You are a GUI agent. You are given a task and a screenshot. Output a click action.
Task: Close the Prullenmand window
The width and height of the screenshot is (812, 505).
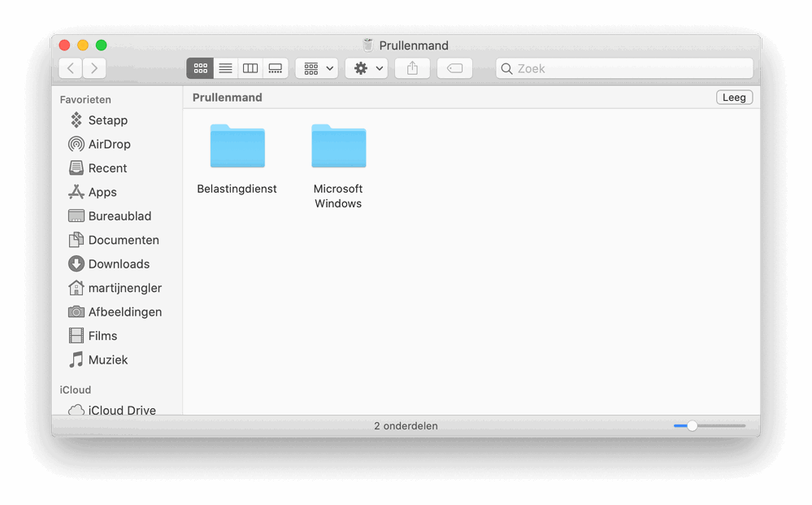pyautogui.click(x=64, y=45)
